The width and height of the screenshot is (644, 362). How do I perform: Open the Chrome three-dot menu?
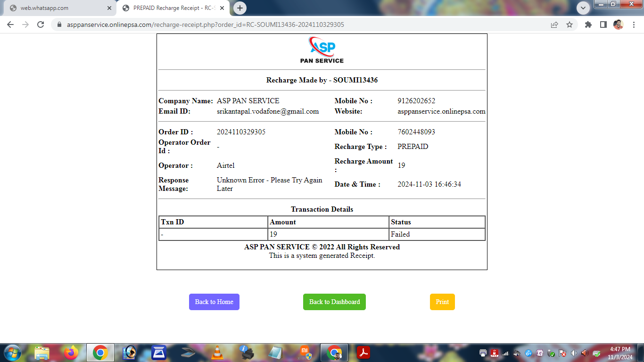634,25
